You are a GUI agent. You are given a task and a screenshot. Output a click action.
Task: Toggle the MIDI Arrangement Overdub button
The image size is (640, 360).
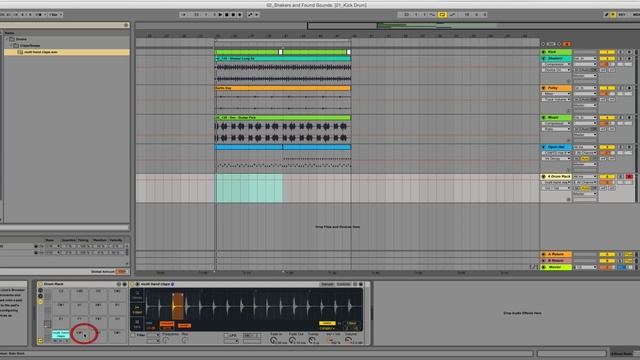(x=240, y=15)
